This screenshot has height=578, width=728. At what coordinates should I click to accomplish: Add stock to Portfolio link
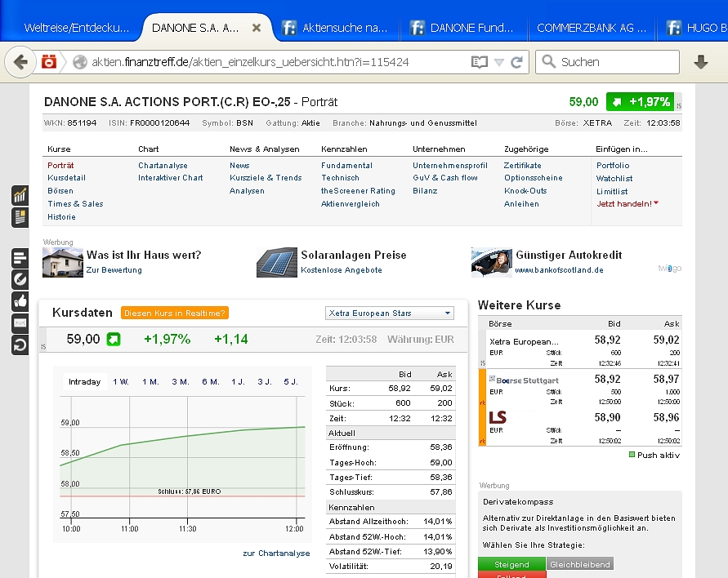point(613,166)
